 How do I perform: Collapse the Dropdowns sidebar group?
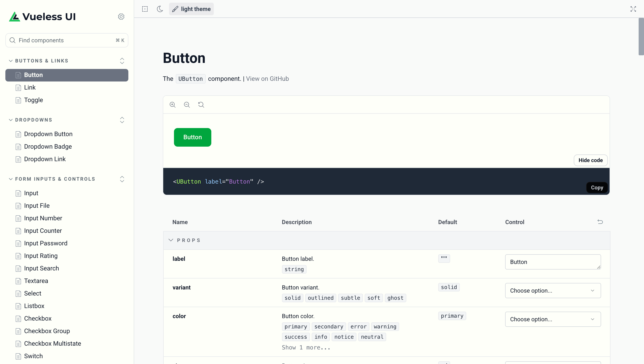tap(11, 120)
